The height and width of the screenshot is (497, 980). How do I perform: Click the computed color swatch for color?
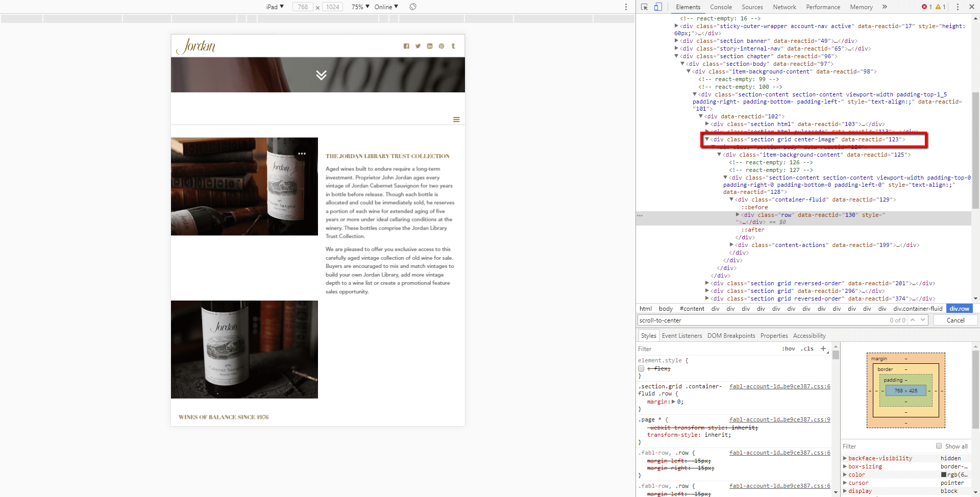[x=944, y=475]
